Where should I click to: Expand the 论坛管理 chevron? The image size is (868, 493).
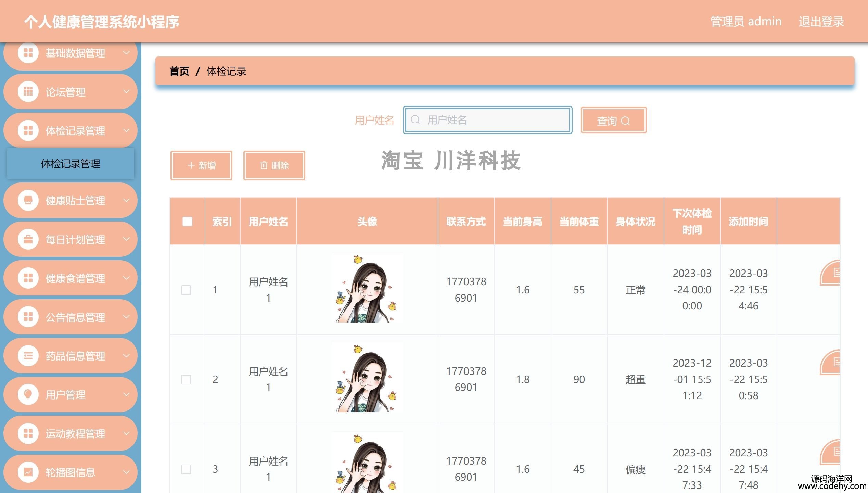pyautogui.click(x=126, y=92)
